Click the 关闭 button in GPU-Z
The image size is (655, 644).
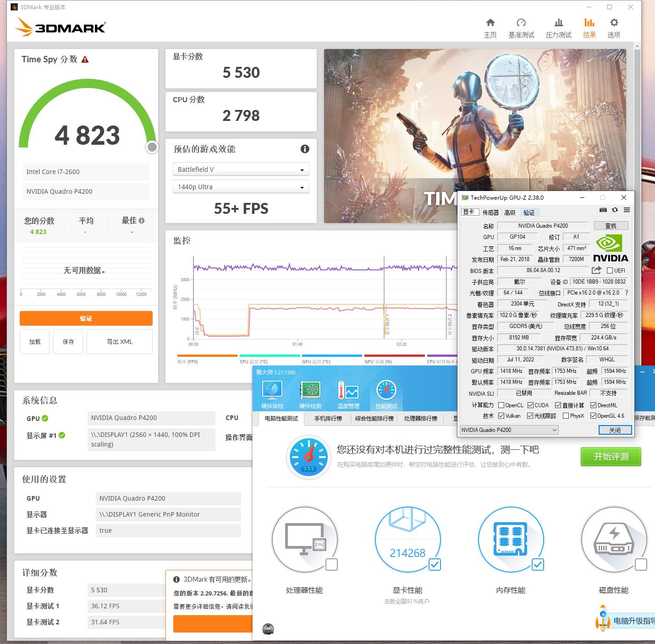tap(615, 430)
